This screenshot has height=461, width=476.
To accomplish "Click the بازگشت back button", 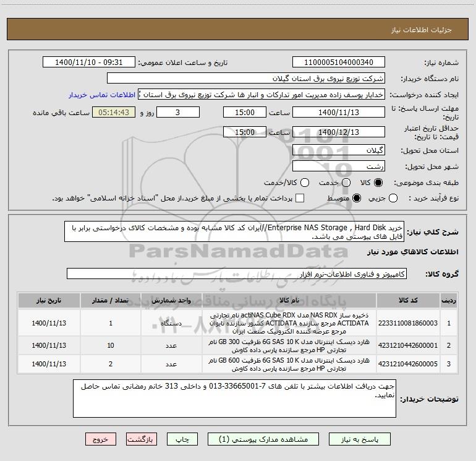I will (142, 439).
